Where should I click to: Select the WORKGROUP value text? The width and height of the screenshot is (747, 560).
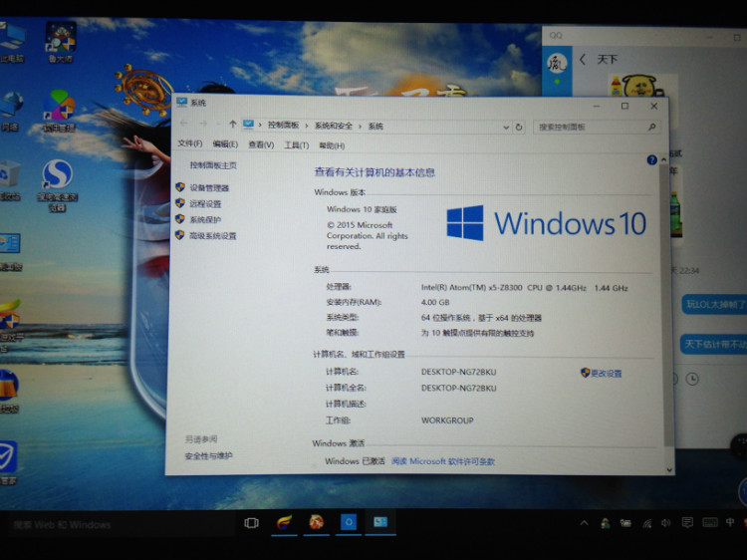[447, 420]
